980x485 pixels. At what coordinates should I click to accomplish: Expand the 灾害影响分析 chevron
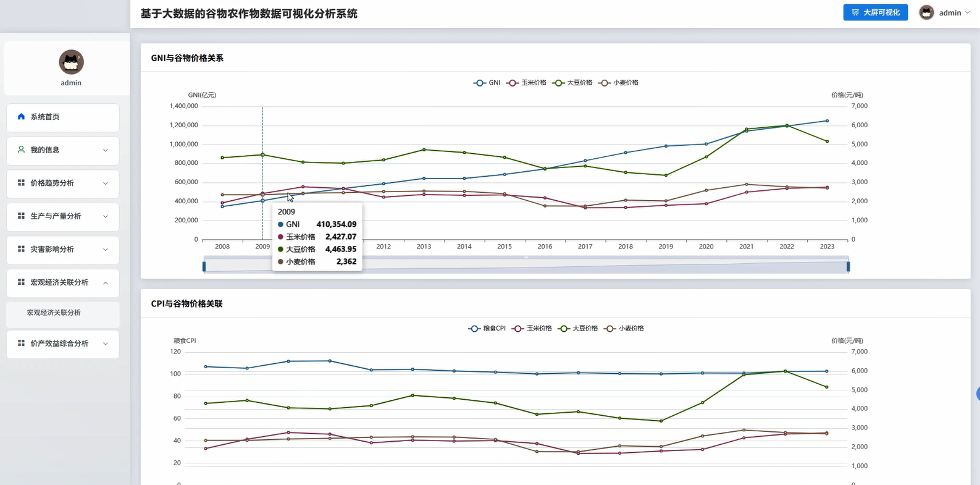(106, 250)
